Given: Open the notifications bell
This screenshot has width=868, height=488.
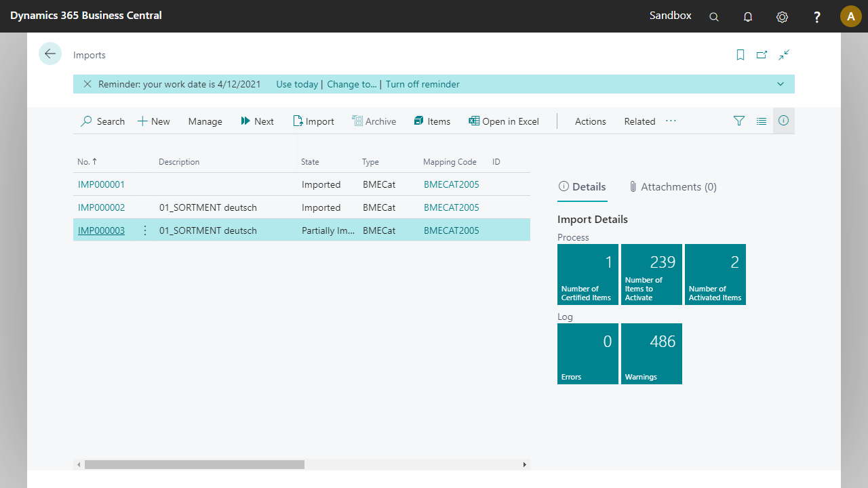Looking at the screenshot, I should pyautogui.click(x=748, y=17).
